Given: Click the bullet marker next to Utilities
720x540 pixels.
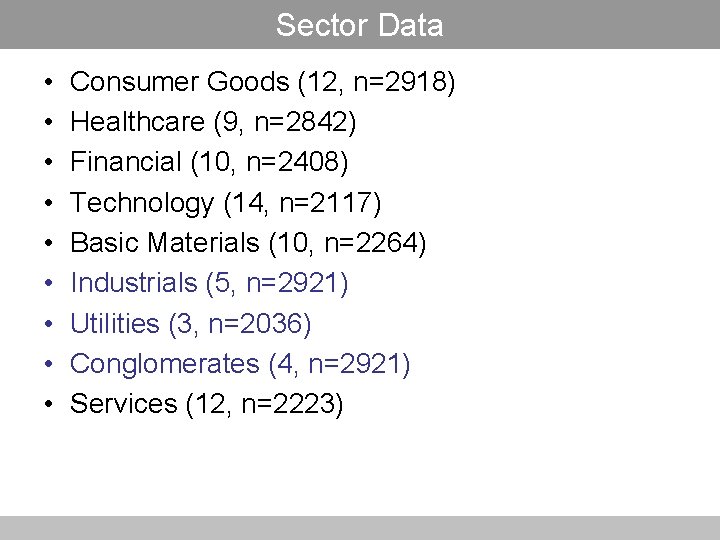Looking at the screenshot, I should click(48, 324).
